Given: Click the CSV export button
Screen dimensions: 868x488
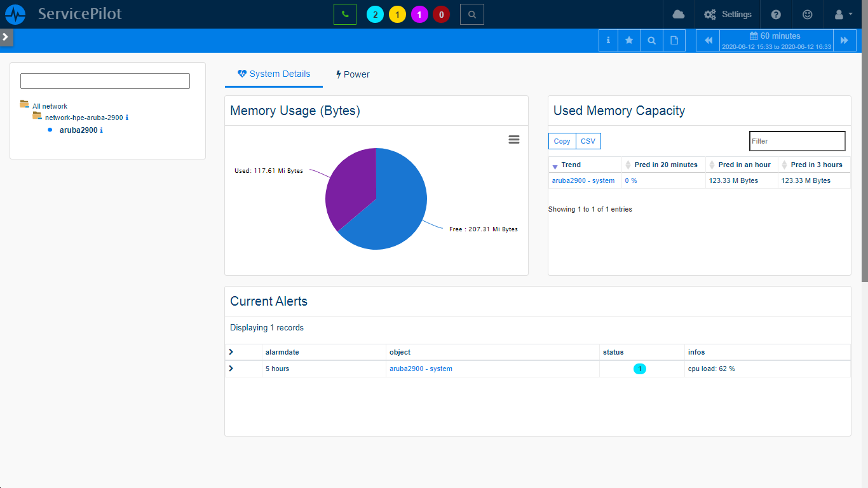Looking at the screenshot, I should [x=588, y=141].
